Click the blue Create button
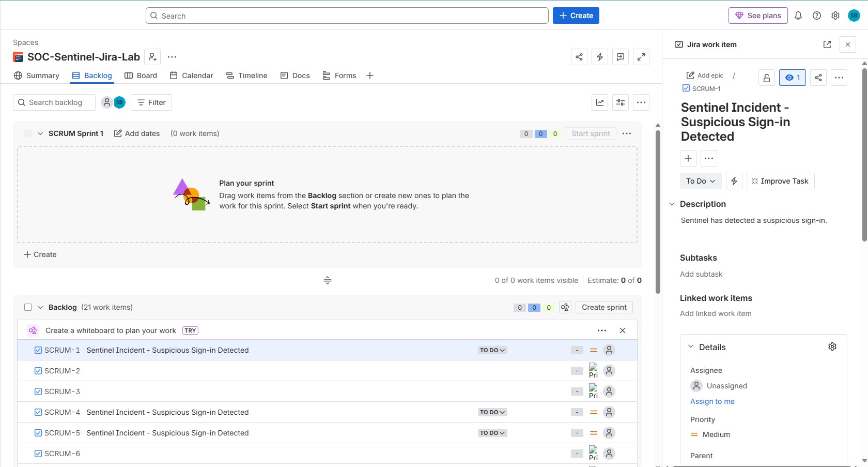Image resolution: width=868 pixels, height=467 pixels. [576, 16]
